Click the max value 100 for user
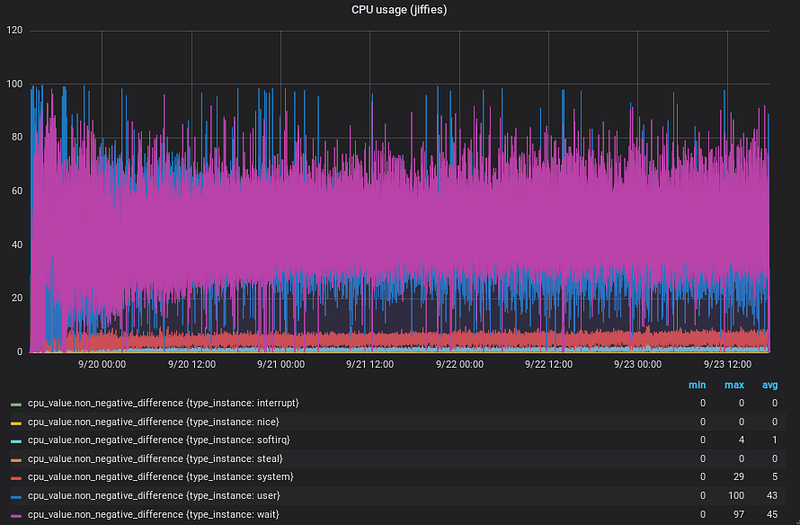800x525 pixels. pos(736,495)
